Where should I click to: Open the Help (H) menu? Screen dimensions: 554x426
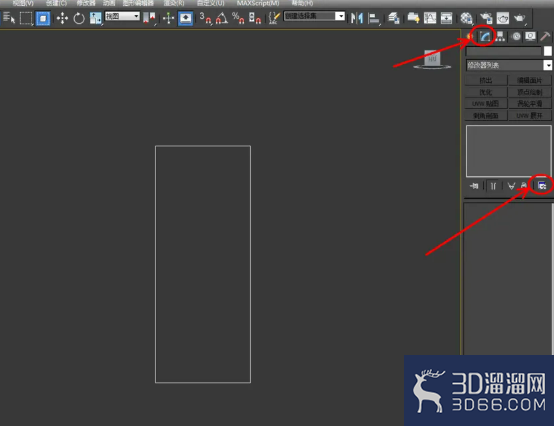click(x=302, y=3)
